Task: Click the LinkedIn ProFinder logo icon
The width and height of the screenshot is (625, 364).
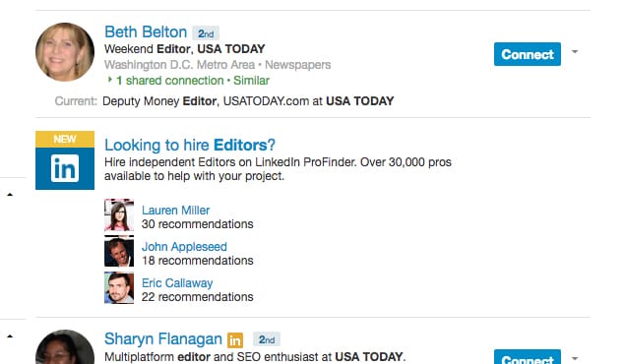Action: click(65, 160)
